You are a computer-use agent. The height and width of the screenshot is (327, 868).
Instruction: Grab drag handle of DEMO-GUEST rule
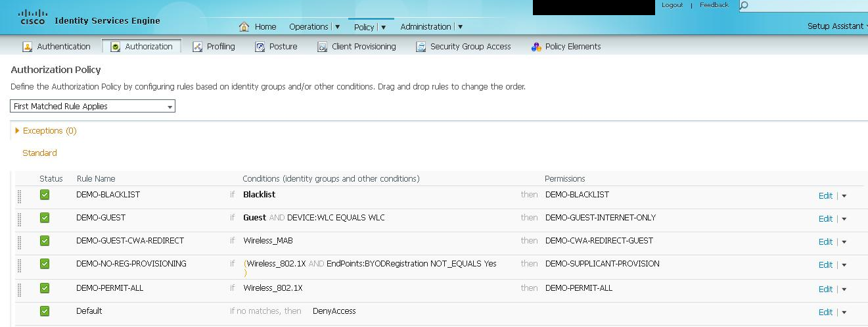point(19,219)
